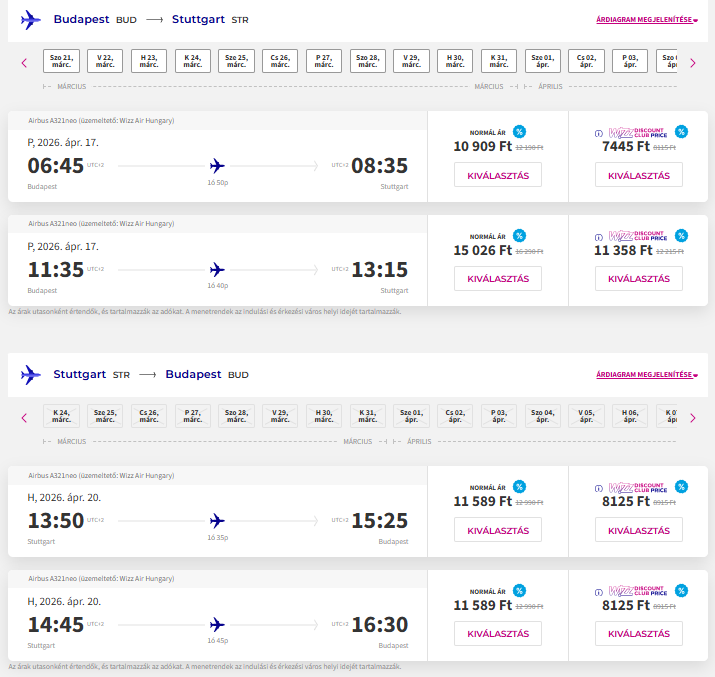Click previous dates arrow for Budapest–Stuttgart
715x677 pixels.
tap(24, 62)
